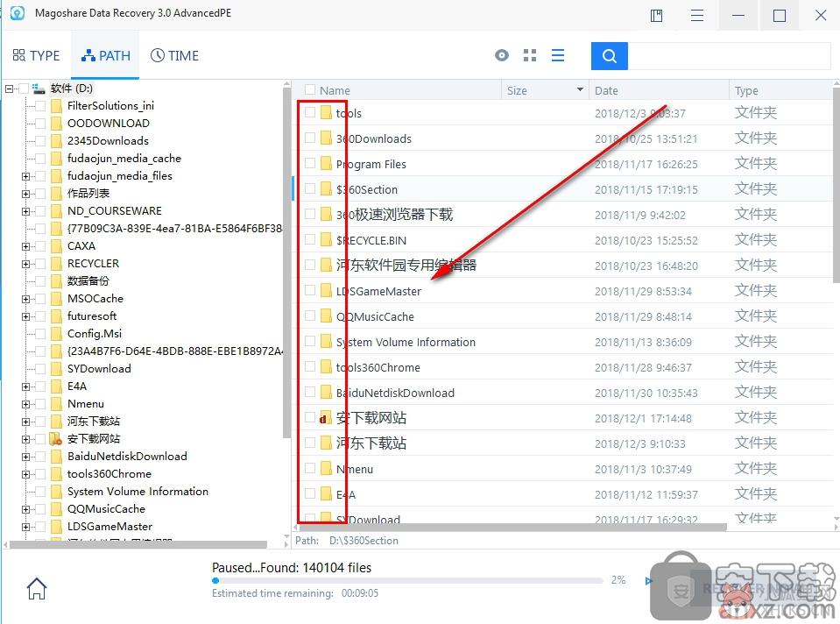
Task: Click folder icon of MSOCache in tree
Action: pyautogui.click(x=56, y=299)
